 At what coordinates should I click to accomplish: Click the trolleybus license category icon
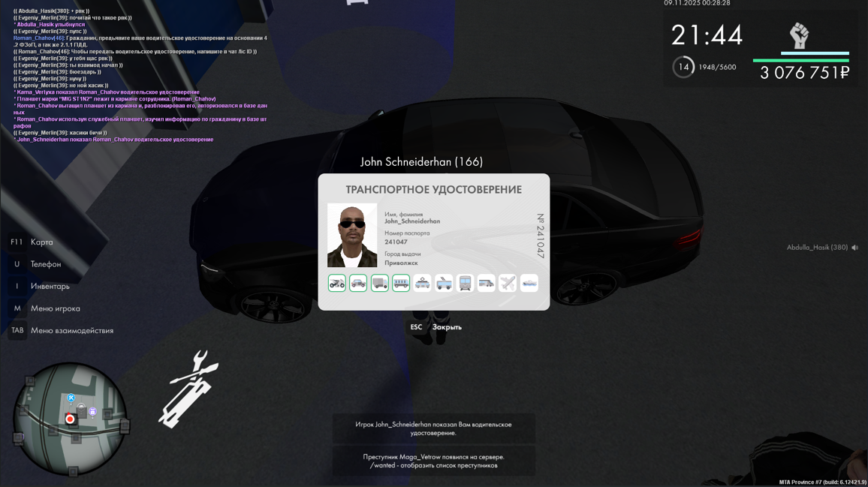[444, 284]
